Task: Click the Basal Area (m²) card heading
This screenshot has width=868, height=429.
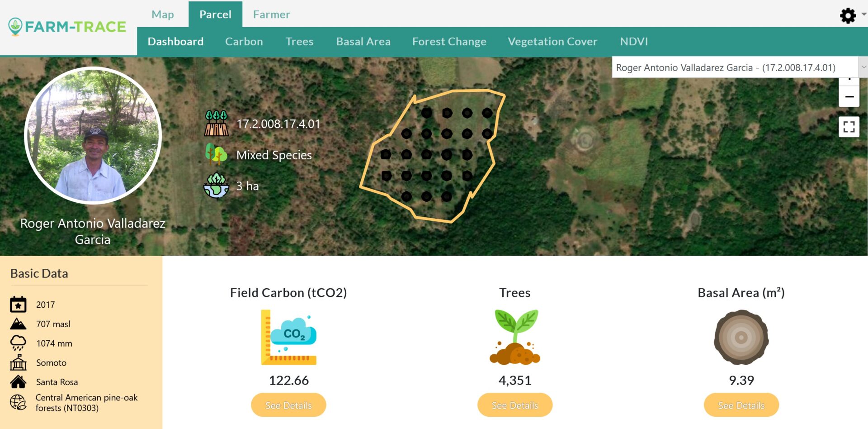Action: 741,293
